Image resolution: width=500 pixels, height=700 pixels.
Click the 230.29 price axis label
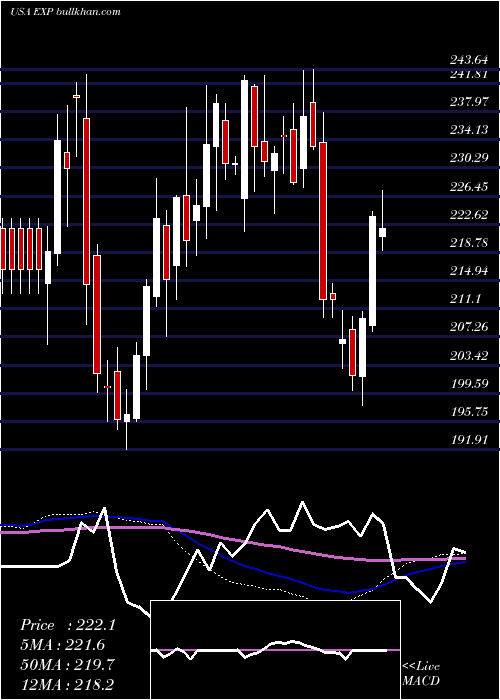[469, 158]
